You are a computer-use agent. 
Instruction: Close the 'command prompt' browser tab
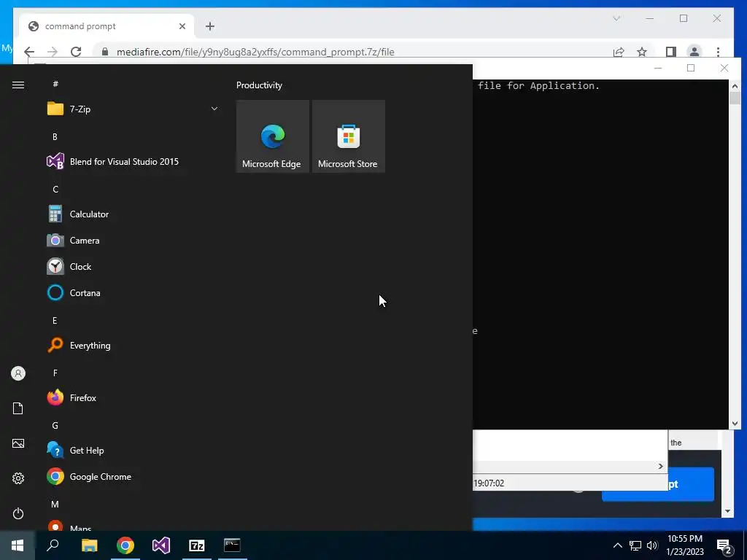(182, 26)
